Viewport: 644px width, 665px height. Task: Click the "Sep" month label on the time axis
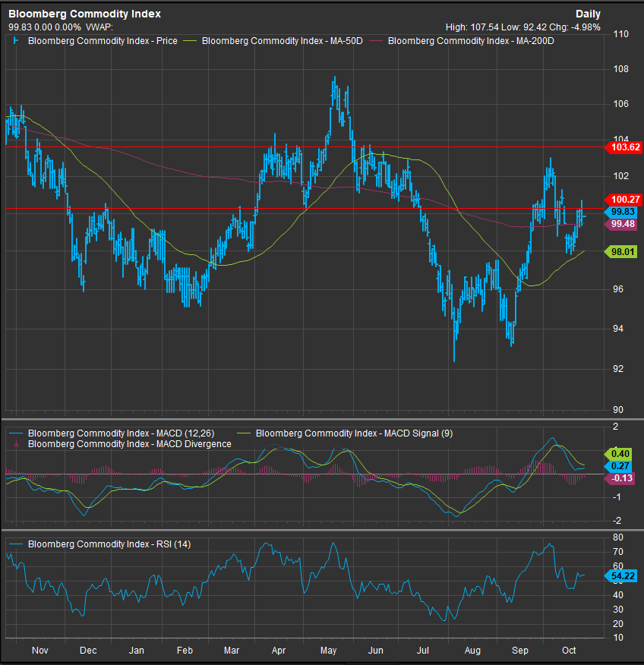[x=520, y=650]
